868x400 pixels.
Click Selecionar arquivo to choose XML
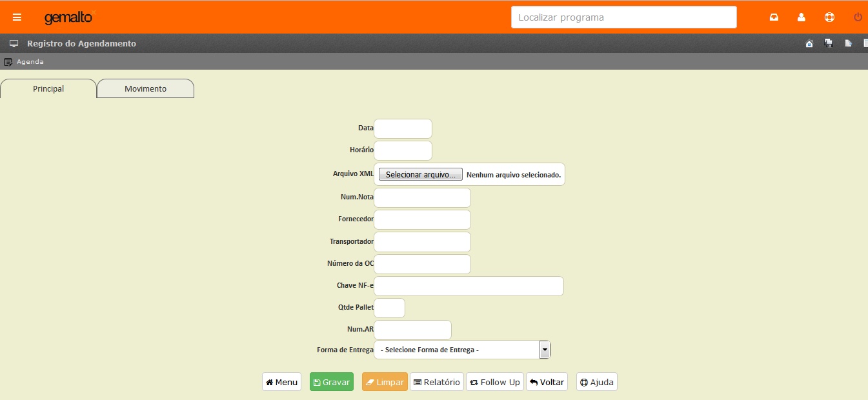pyautogui.click(x=420, y=175)
